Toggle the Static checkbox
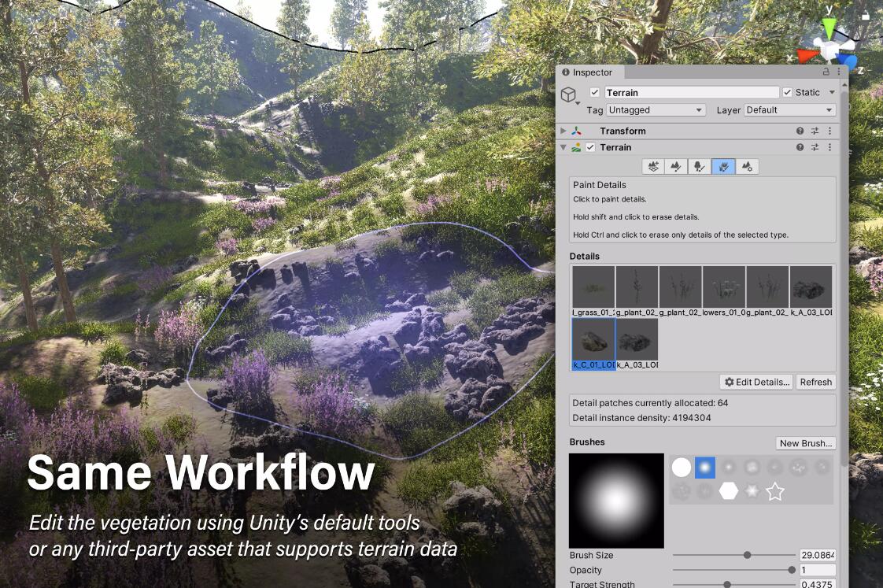The width and height of the screenshot is (883, 588). (787, 92)
